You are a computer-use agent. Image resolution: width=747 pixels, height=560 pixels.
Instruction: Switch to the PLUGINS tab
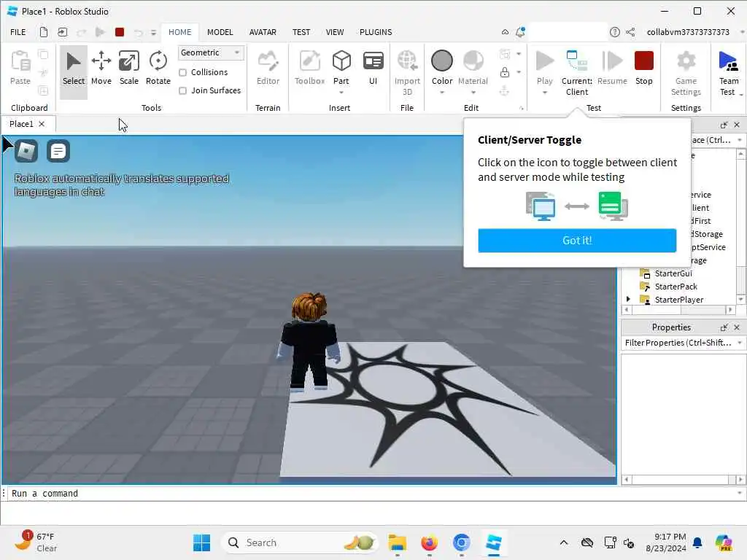[376, 32]
